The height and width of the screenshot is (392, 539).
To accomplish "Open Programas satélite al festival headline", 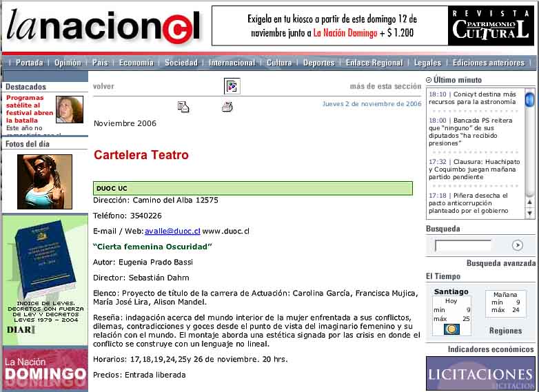I will tap(30, 110).
